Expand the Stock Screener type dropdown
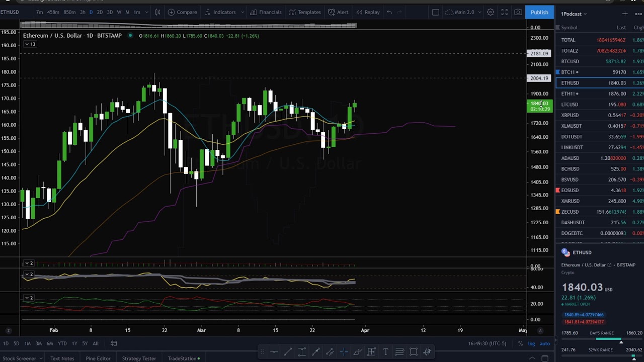 [40, 358]
